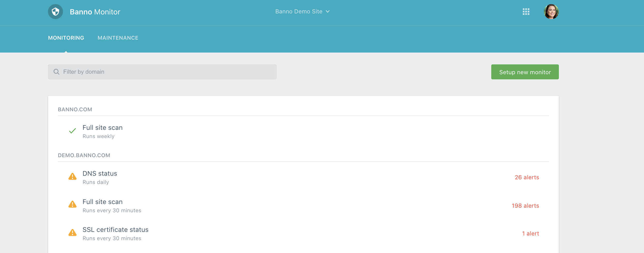Select the Monitoring tab
This screenshot has width=644, height=253.
pos(66,38)
